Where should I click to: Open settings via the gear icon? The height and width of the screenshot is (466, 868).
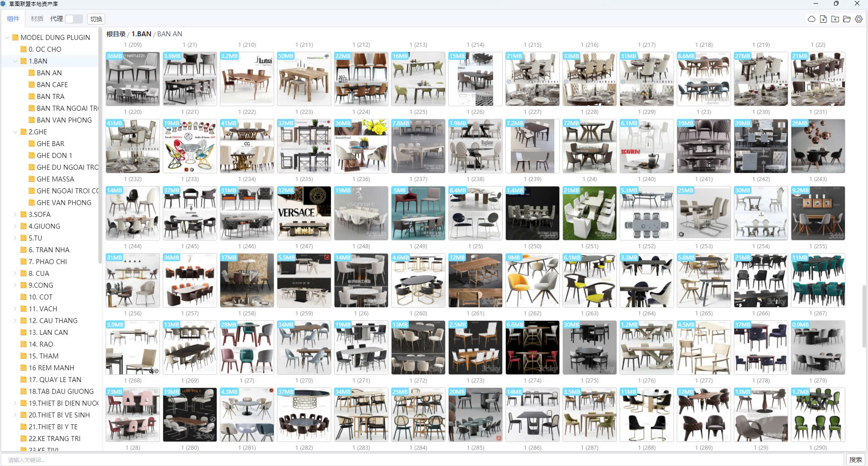[858, 19]
